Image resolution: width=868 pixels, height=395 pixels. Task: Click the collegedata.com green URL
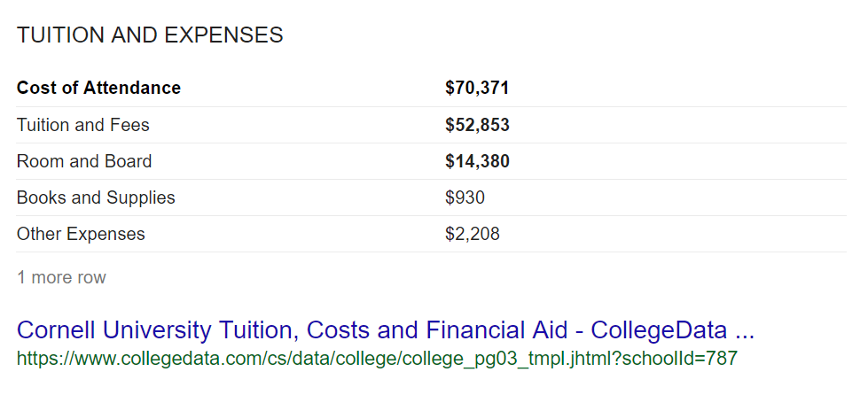click(x=377, y=359)
